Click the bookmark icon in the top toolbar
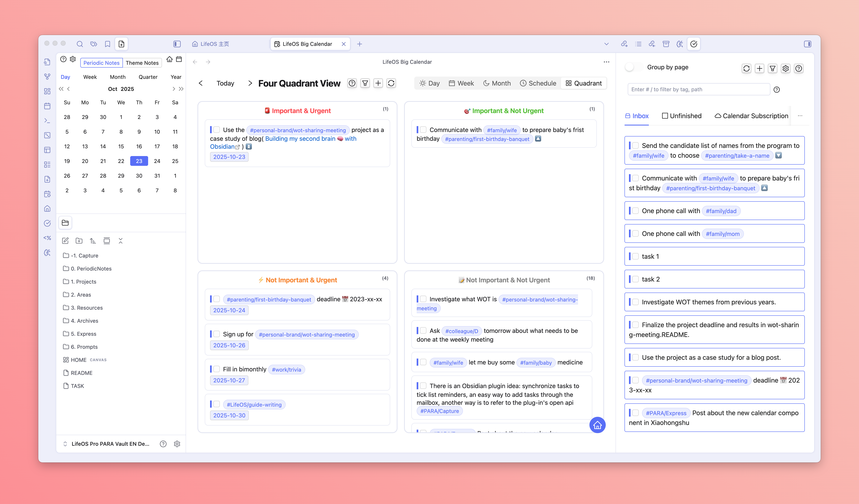 click(x=107, y=44)
